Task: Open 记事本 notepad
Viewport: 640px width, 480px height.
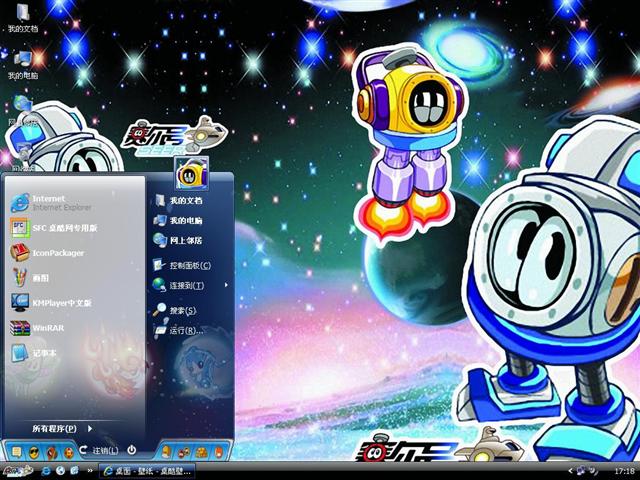Action: [x=33, y=353]
